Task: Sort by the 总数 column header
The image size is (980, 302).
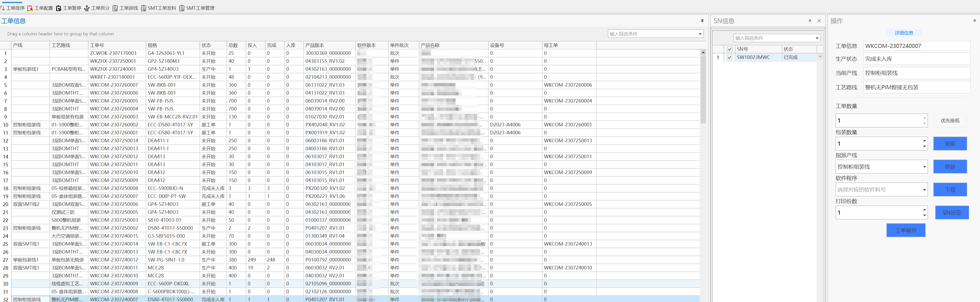Action: (x=236, y=45)
